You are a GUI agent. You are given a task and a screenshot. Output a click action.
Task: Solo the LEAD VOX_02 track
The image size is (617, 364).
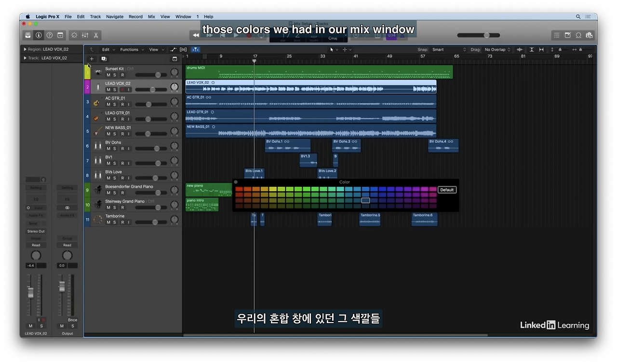click(115, 90)
